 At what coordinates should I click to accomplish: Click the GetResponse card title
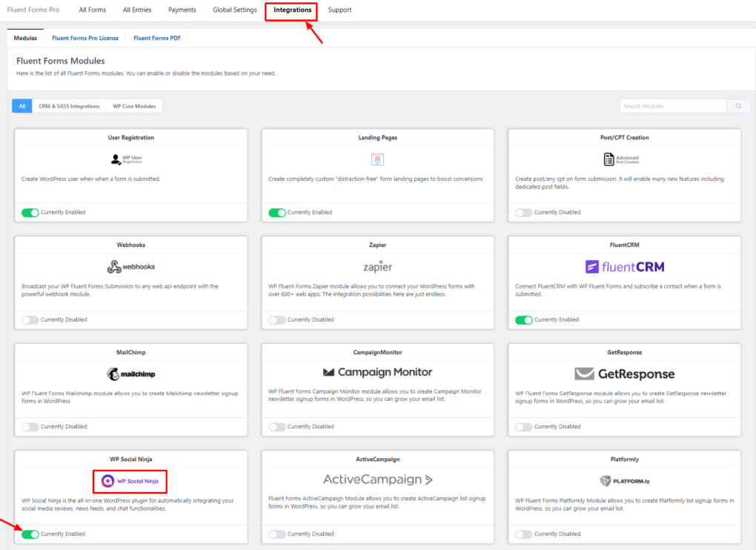click(x=624, y=352)
